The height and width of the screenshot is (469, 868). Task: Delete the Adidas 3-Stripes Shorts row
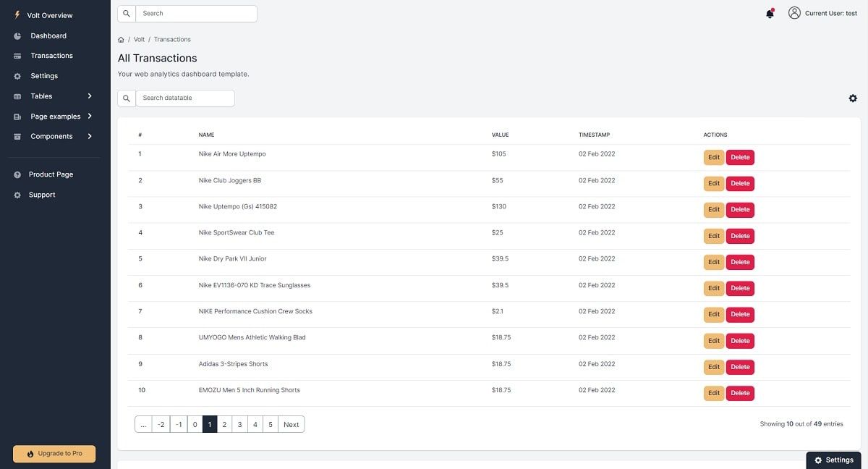pyautogui.click(x=740, y=367)
